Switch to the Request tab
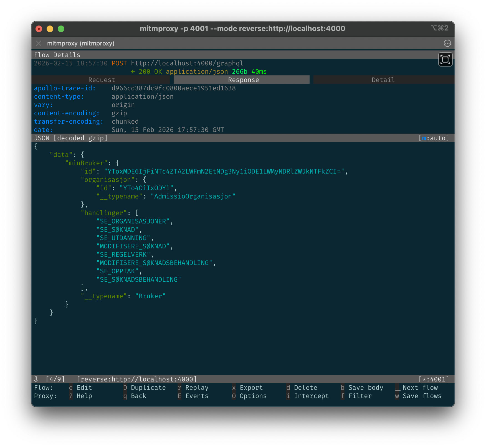Screen dimensions: 486x448 point(102,80)
